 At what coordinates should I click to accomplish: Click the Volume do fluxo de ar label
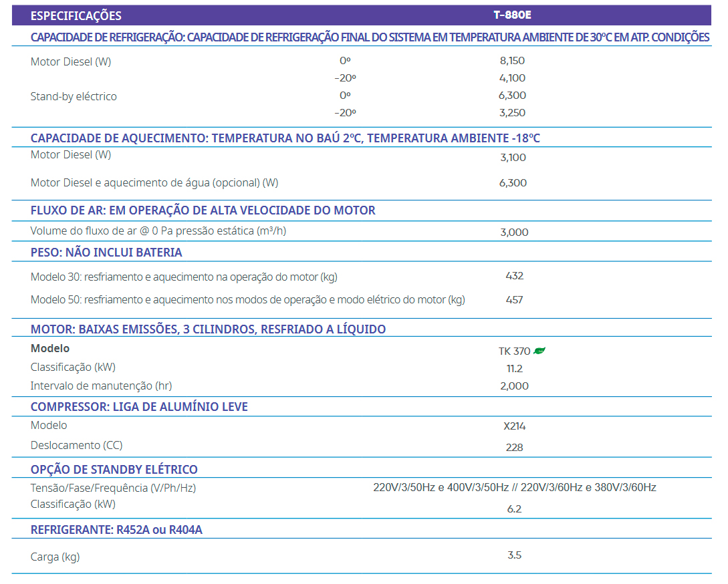click(x=158, y=231)
